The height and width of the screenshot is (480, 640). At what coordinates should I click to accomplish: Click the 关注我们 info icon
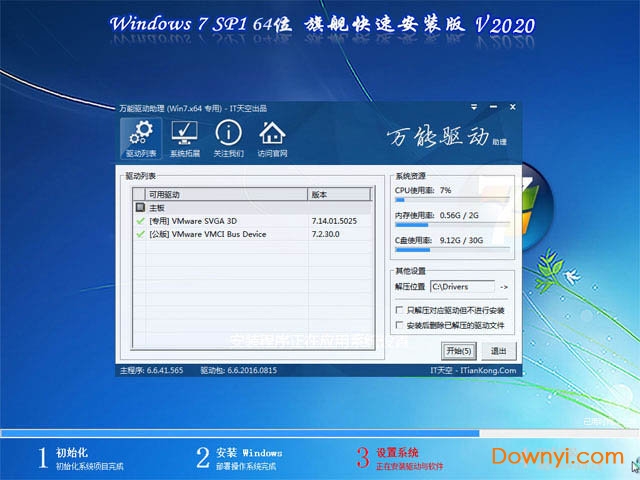click(228, 139)
